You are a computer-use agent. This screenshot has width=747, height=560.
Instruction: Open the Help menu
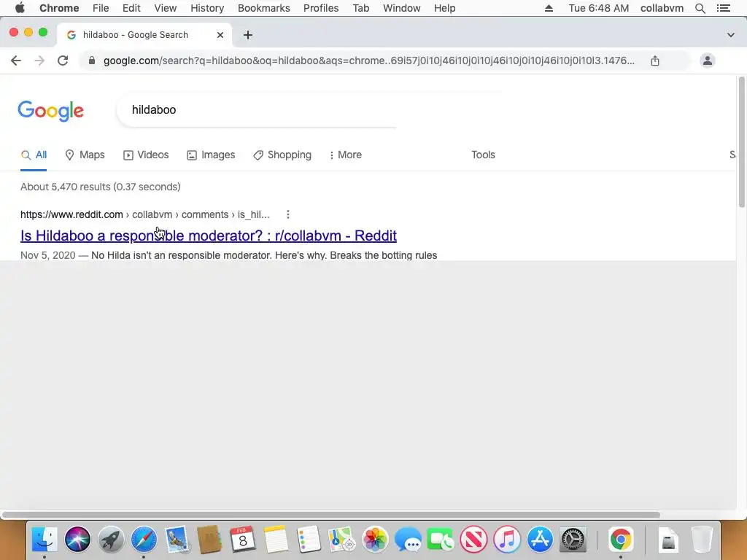[x=444, y=8]
